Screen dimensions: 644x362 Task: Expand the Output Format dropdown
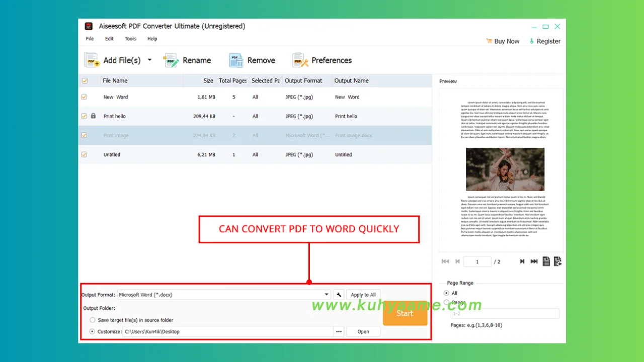327,295
